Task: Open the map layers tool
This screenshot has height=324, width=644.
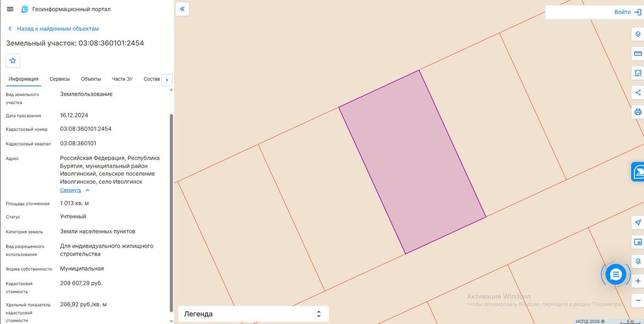Action: tap(638, 34)
